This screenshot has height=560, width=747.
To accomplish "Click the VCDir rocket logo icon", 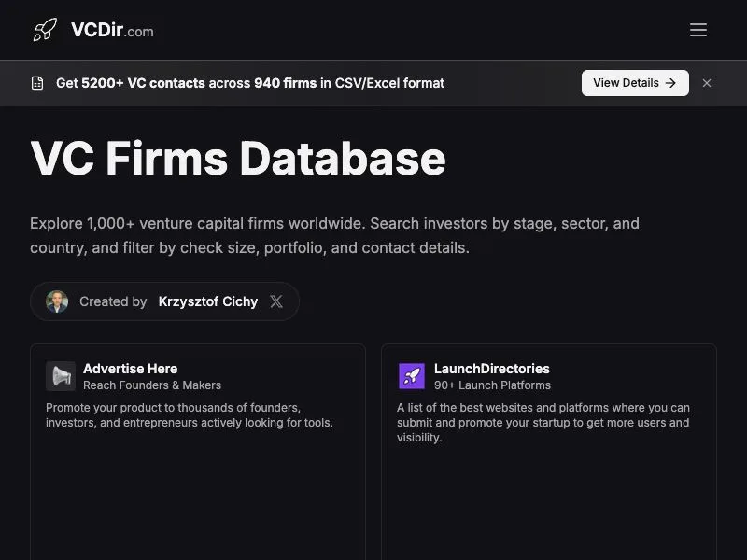I will tap(45, 30).
